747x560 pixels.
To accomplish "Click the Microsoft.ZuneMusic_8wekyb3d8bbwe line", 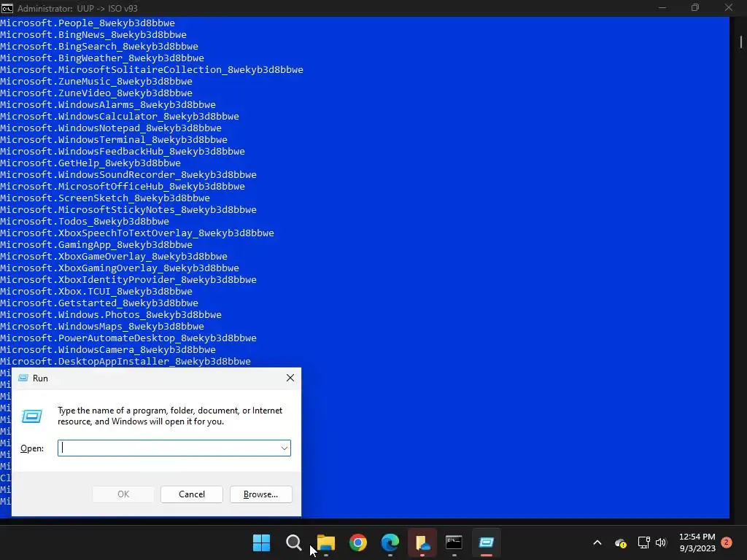I will (96, 82).
